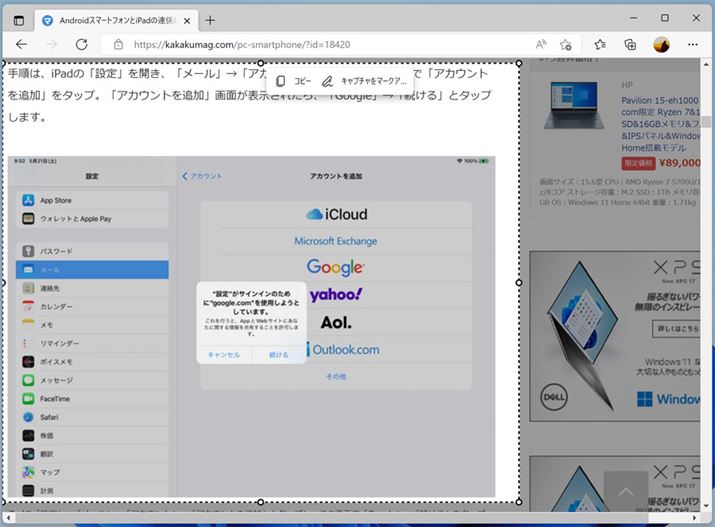Click the vertical scrollbar thumb
Screen dimensions: 715x527
(706, 122)
